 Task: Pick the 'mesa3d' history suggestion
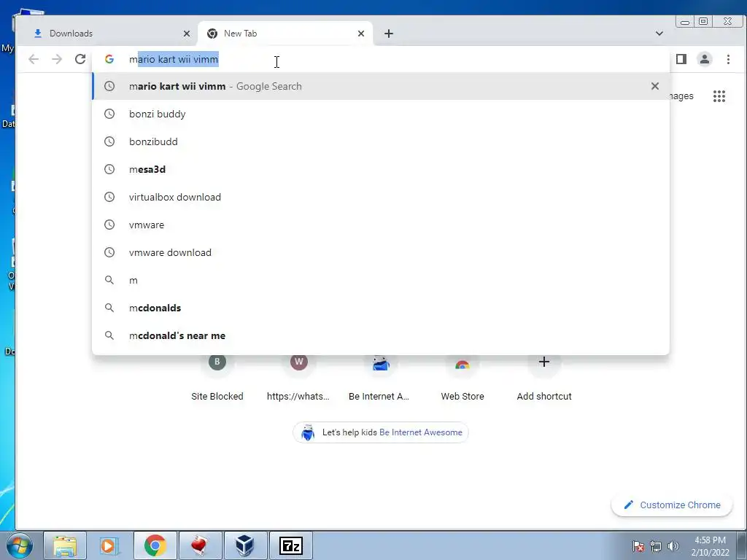tap(381, 169)
